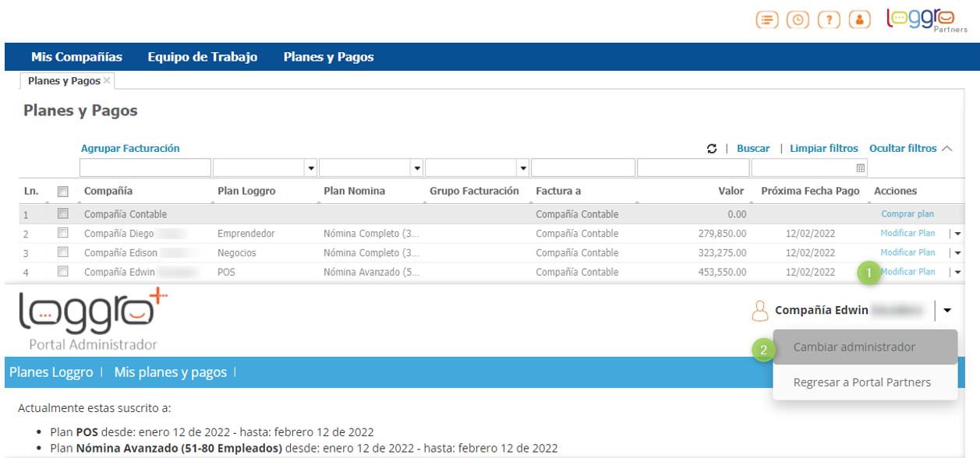Expand the Compañía Edwin account dropdown arrow
The height and width of the screenshot is (458, 980).
point(946,311)
